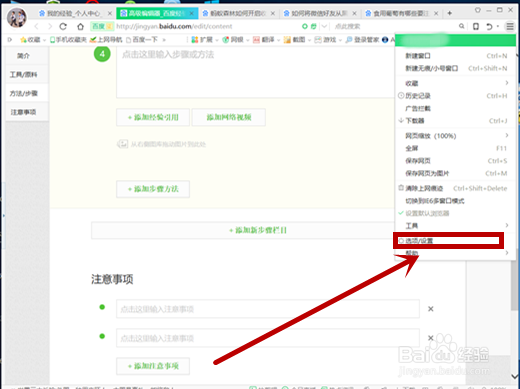Select 保存网页为图片 menu item
Screen dimensions: 520x389
[x=455, y=173]
